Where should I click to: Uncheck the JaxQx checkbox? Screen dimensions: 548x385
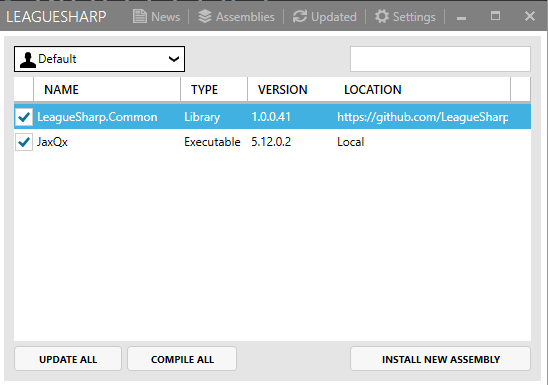[x=24, y=142]
